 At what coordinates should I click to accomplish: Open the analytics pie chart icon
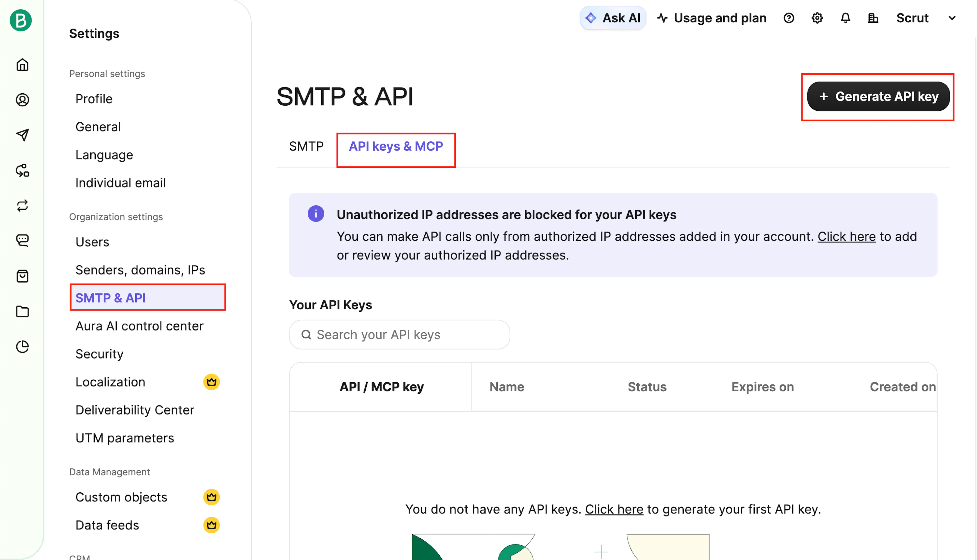click(x=22, y=347)
